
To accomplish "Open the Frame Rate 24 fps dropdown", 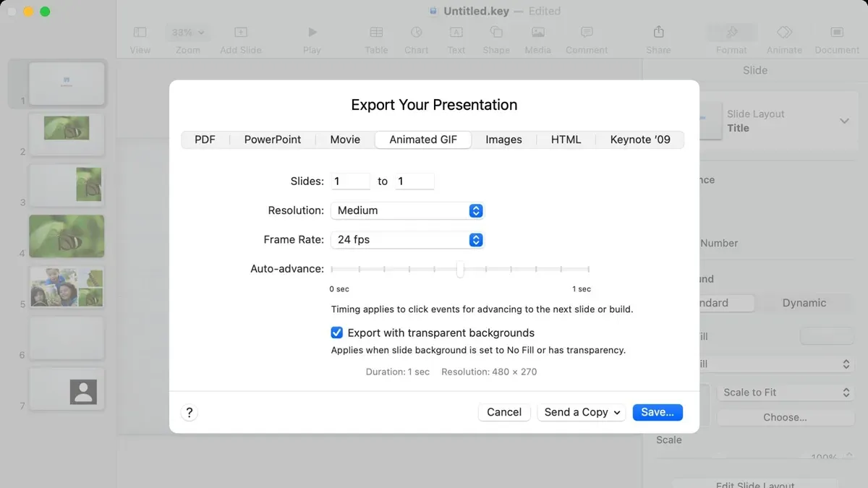I will [x=407, y=239].
